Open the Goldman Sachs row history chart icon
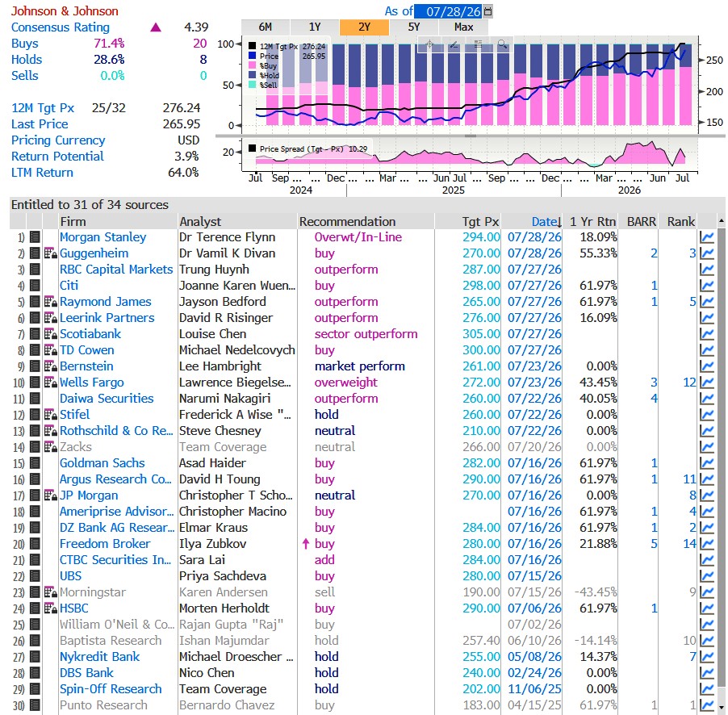728x715 pixels. (x=707, y=463)
